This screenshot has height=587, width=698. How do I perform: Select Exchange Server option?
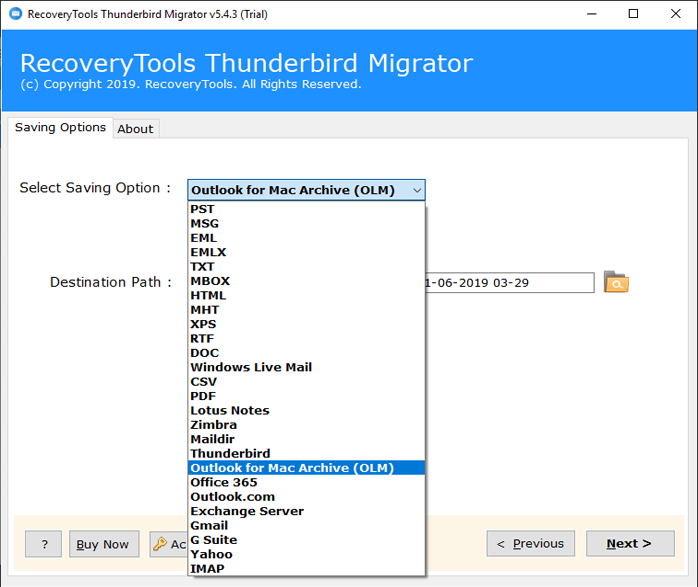pos(306,511)
